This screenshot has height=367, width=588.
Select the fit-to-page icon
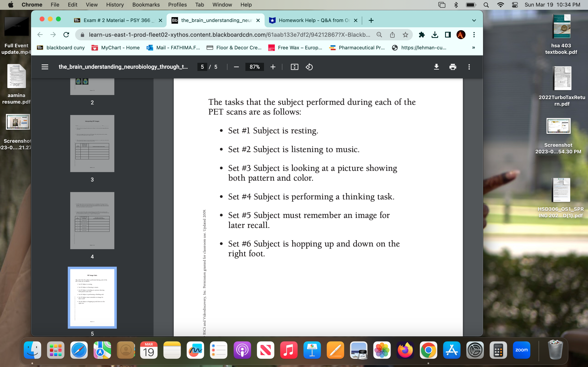click(294, 67)
